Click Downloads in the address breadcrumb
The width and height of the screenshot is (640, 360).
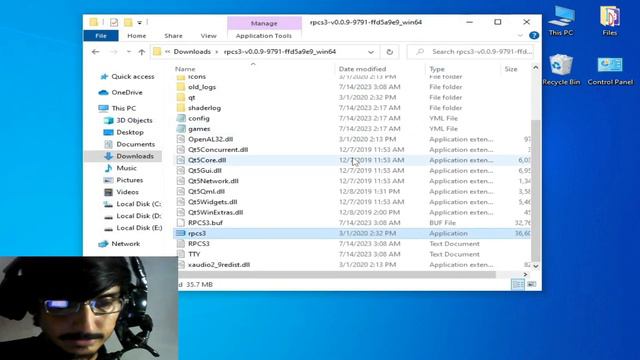pyautogui.click(x=192, y=51)
